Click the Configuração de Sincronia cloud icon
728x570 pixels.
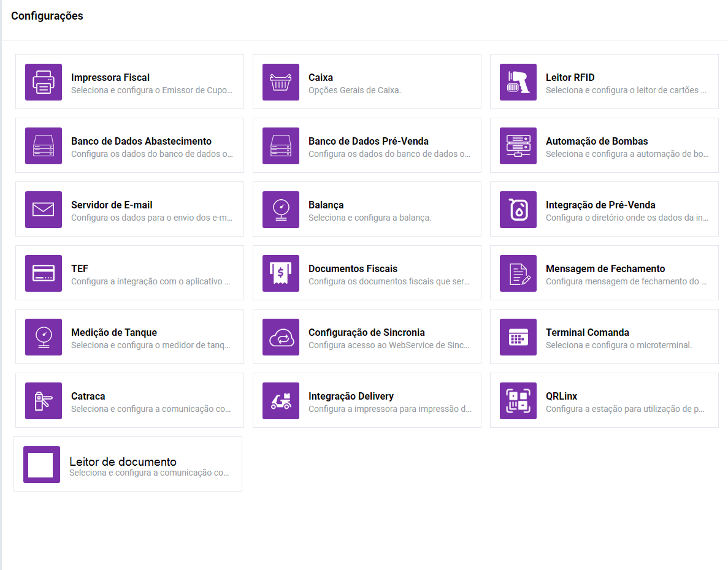tap(280, 337)
